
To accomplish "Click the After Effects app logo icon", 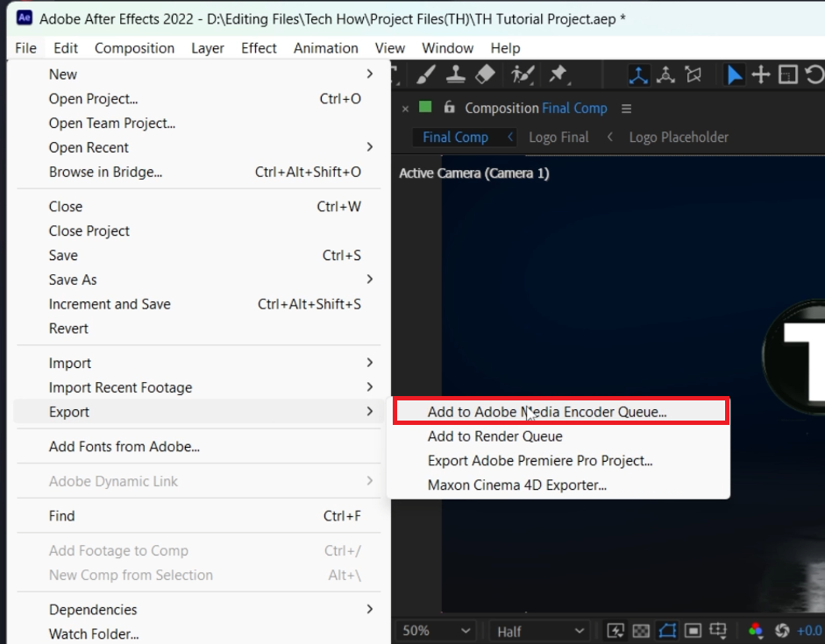I will [25, 18].
